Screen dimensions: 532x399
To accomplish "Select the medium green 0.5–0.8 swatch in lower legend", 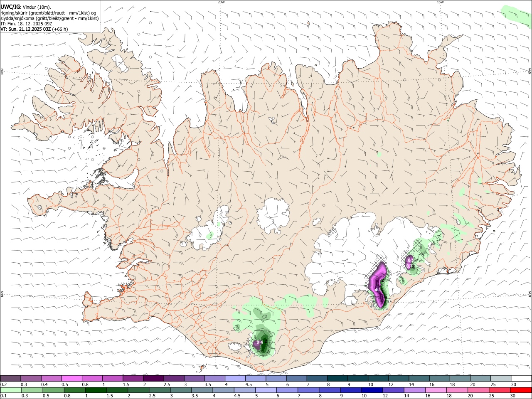I will click(x=54, y=390).
